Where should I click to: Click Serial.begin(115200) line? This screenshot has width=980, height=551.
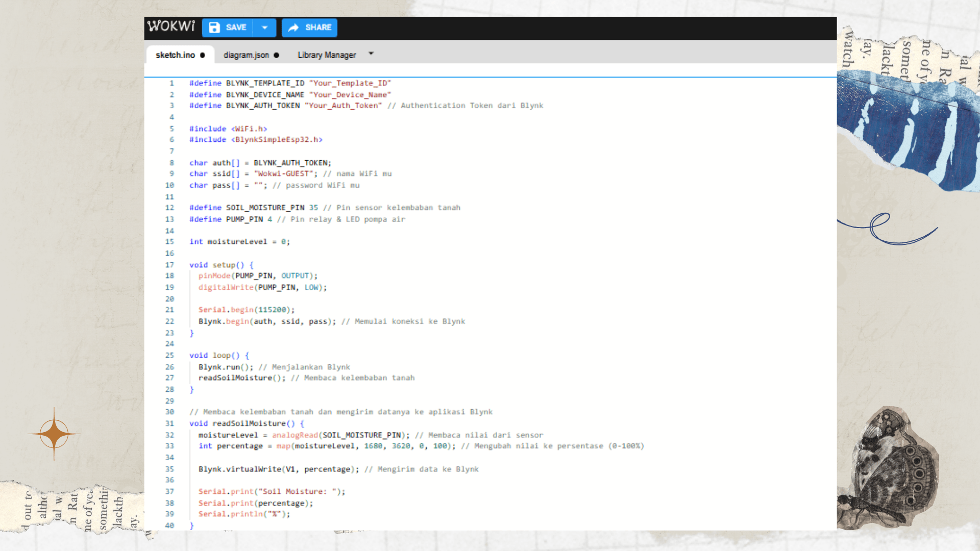point(247,310)
